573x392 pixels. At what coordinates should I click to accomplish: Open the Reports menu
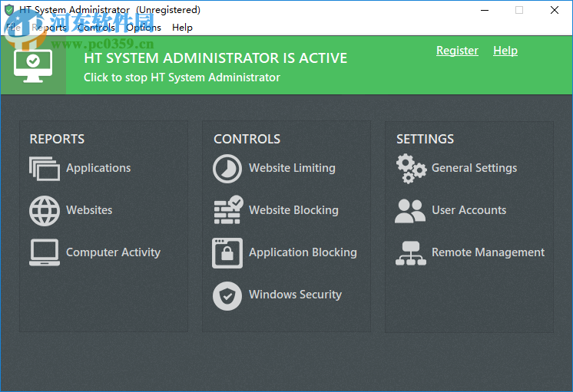[x=49, y=28]
